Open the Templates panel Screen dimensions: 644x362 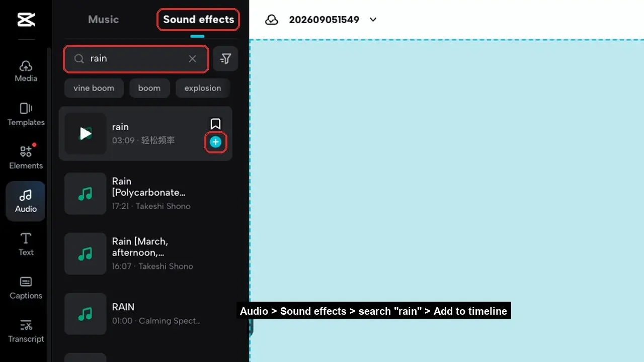[26, 115]
